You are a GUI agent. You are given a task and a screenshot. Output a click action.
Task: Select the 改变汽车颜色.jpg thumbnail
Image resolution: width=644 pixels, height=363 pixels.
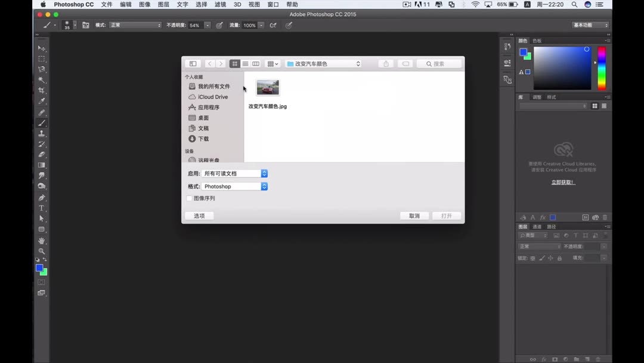(x=267, y=87)
